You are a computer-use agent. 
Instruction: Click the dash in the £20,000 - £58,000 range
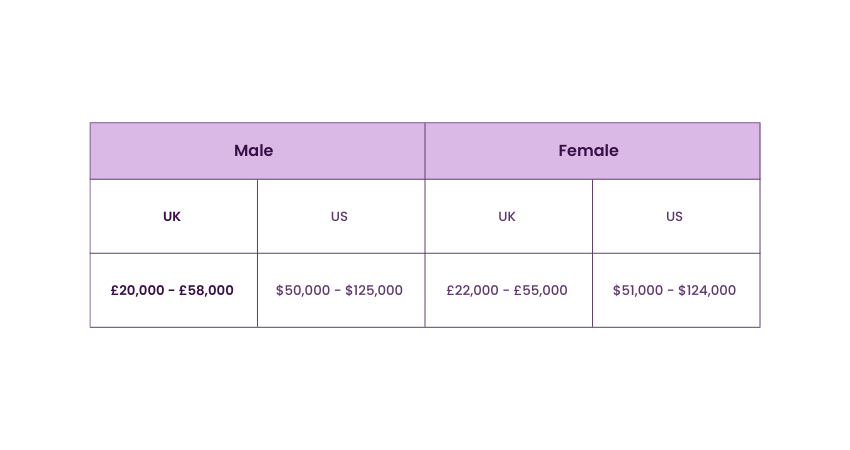point(172,291)
